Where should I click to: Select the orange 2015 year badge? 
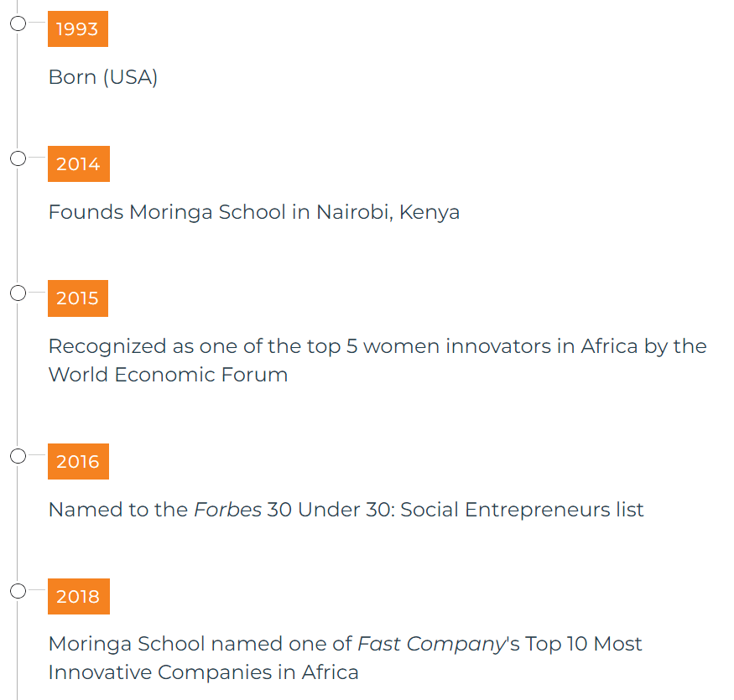(x=78, y=298)
